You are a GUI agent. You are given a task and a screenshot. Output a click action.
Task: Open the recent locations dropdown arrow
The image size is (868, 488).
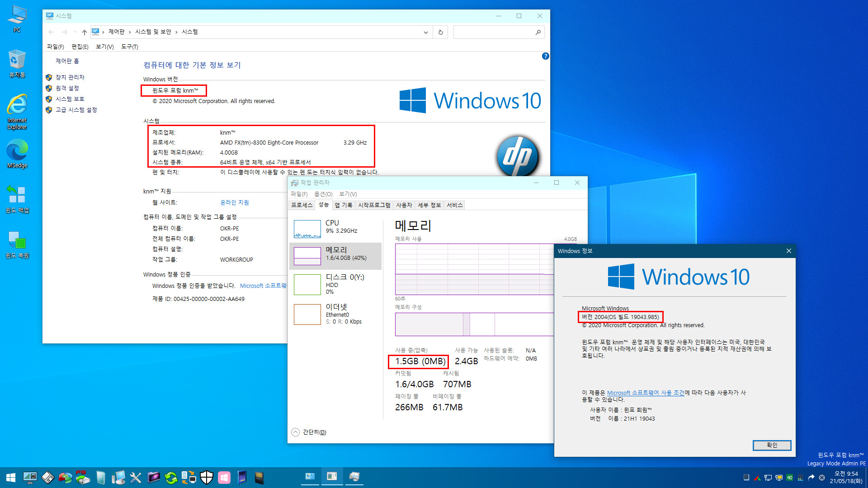click(x=75, y=32)
